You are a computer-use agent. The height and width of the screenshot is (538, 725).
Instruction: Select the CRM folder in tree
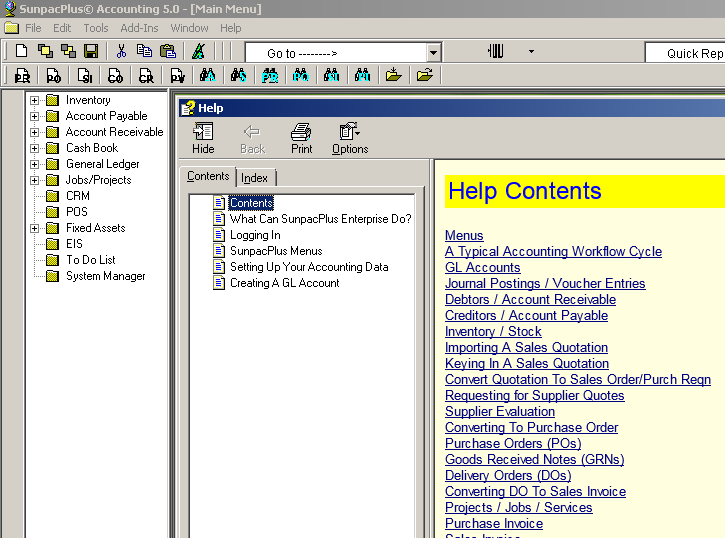[x=78, y=196]
